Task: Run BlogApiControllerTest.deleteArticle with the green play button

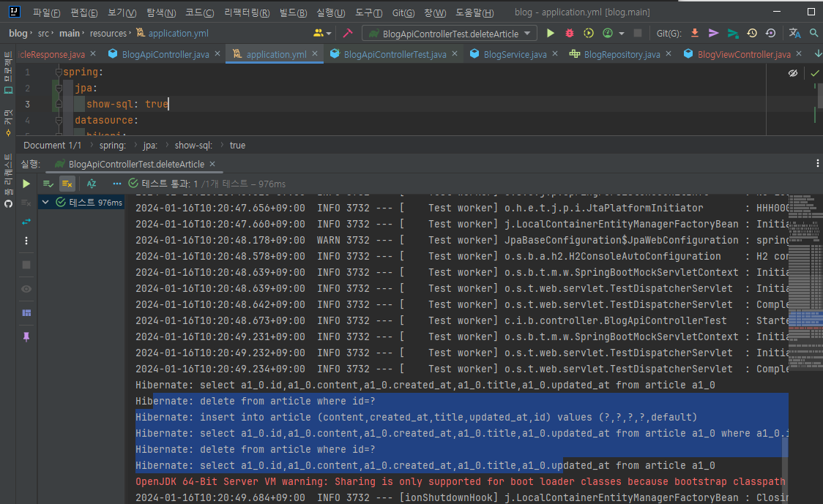Action: pyautogui.click(x=550, y=33)
